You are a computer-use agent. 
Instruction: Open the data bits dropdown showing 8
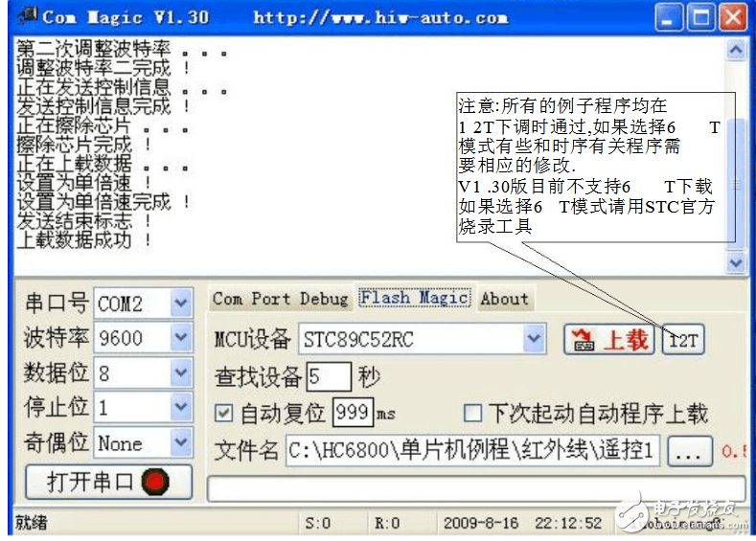tap(180, 373)
